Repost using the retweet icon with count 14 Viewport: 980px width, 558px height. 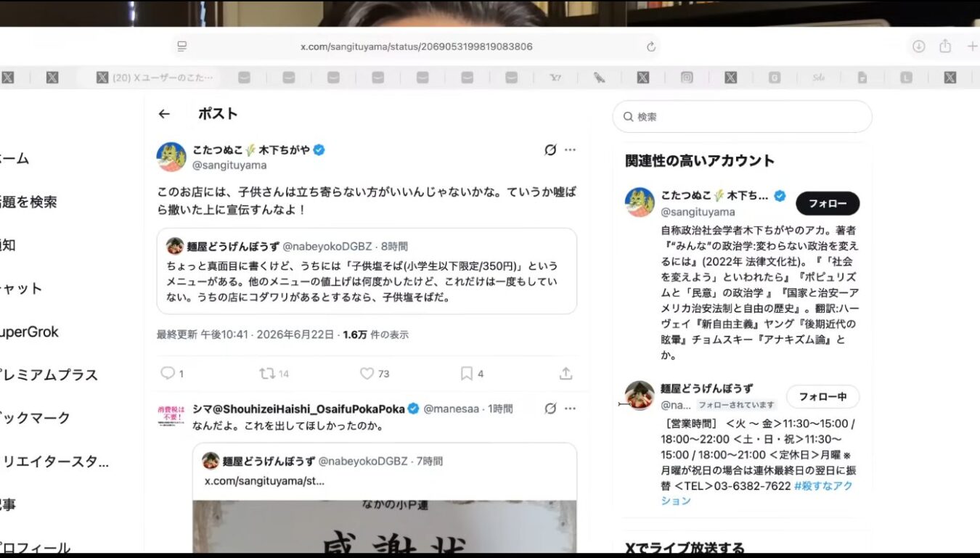274,374
